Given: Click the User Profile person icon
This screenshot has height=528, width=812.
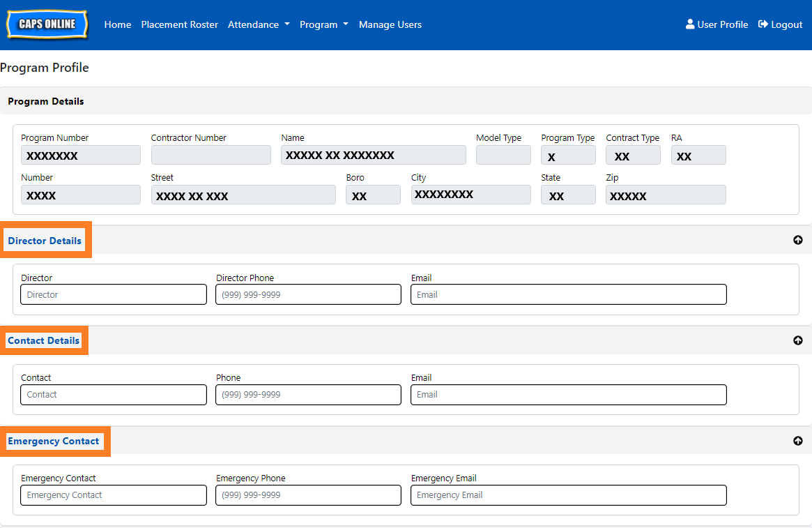Looking at the screenshot, I should click(x=690, y=24).
